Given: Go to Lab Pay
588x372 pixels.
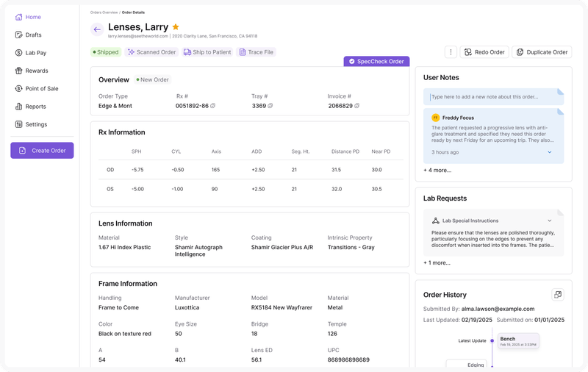Looking at the screenshot, I should coord(31,53).
